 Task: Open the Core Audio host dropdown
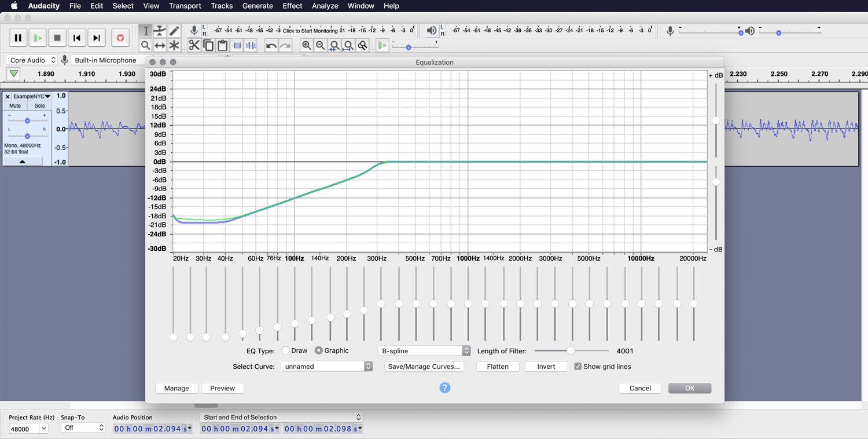pos(32,60)
